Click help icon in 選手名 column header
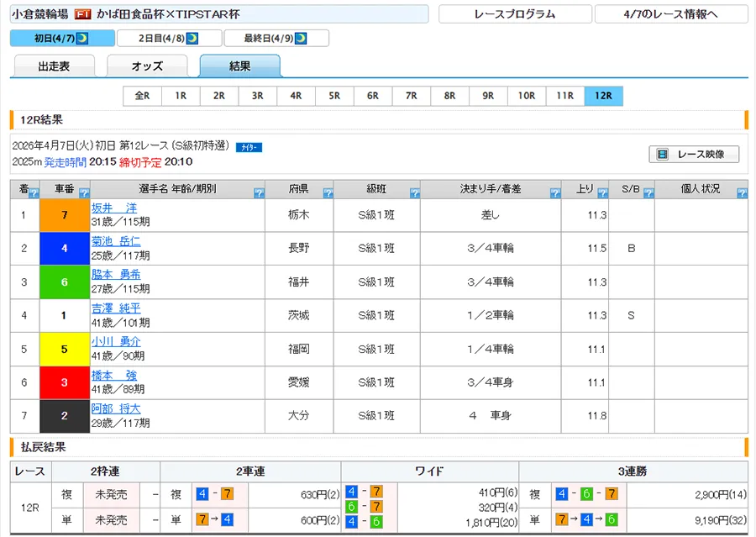 (259, 193)
